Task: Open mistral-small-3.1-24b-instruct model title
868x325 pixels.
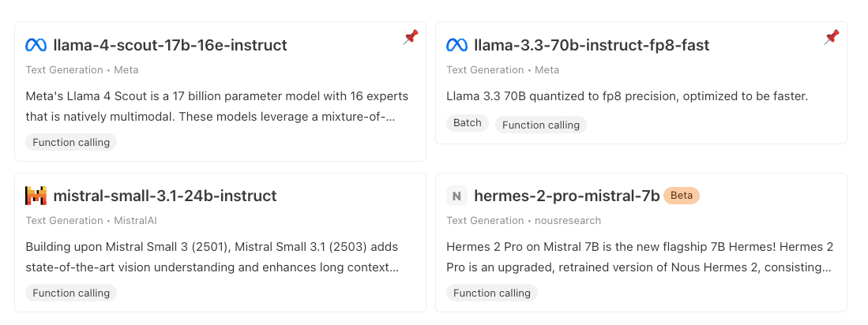Action: pyautogui.click(x=165, y=196)
